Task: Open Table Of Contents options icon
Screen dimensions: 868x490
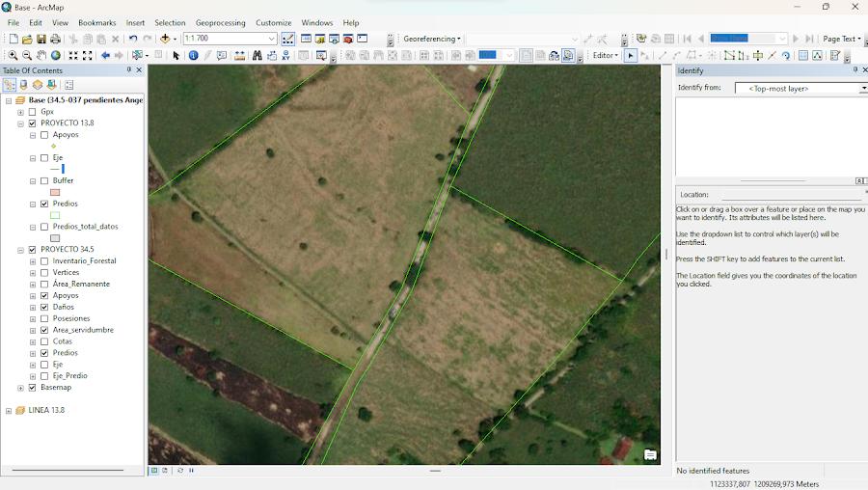Action: (x=69, y=85)
